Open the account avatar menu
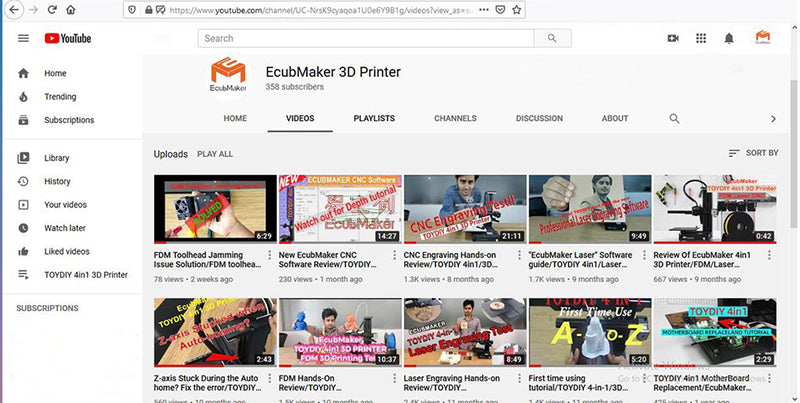This screenshot has height=403, width=800. point(763,37)
